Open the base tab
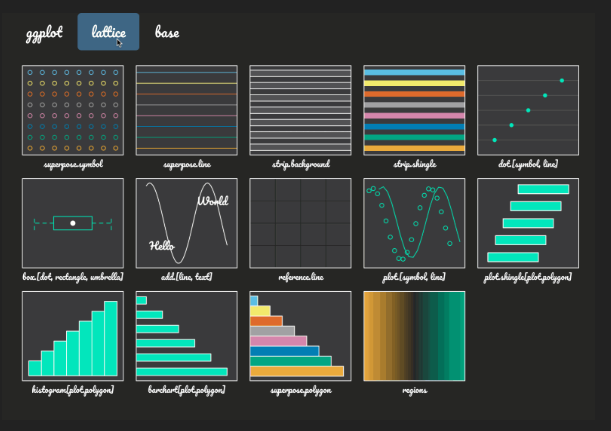Image resolution: width=611 pixels, height=431 pixels. coord(167,32)
